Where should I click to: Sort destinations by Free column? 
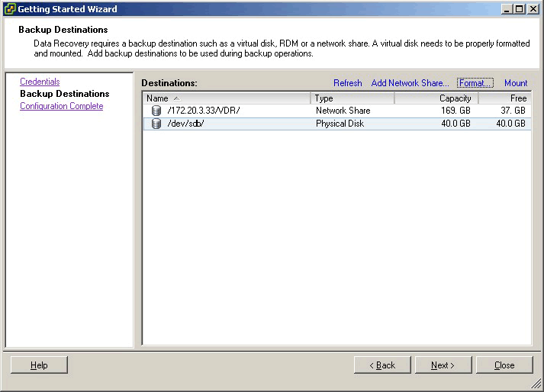click(504, 98)
